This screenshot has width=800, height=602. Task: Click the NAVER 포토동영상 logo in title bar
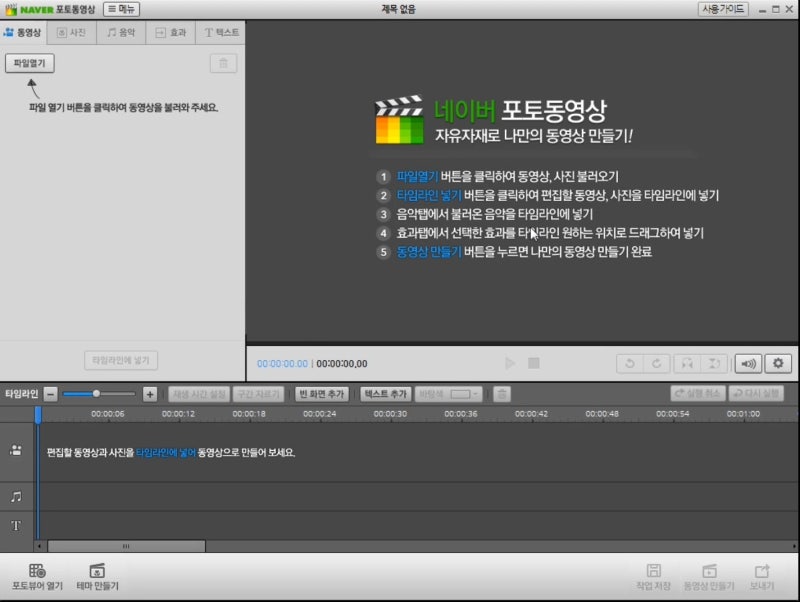click(50, 9)
